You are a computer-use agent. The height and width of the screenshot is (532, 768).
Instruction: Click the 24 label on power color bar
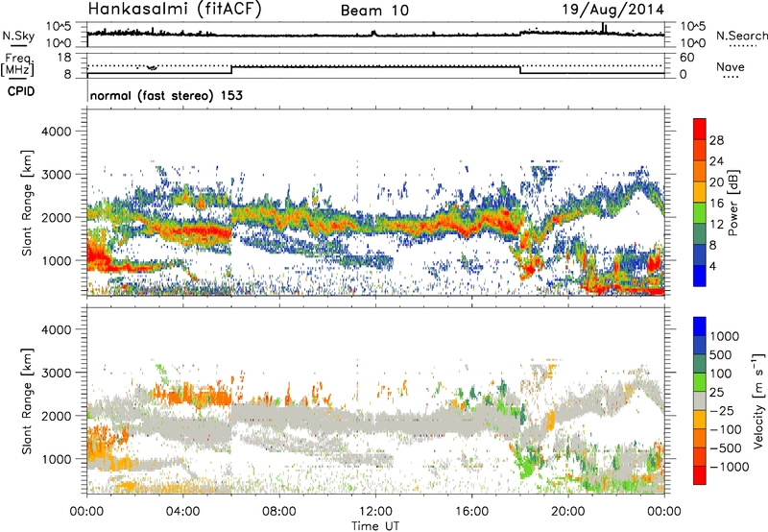point(716,161)
